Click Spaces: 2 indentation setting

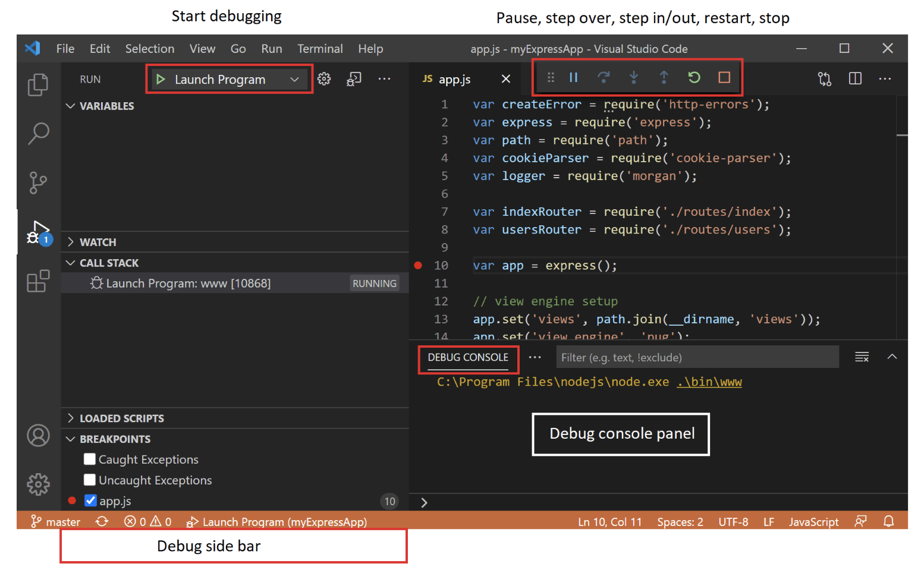680,521
